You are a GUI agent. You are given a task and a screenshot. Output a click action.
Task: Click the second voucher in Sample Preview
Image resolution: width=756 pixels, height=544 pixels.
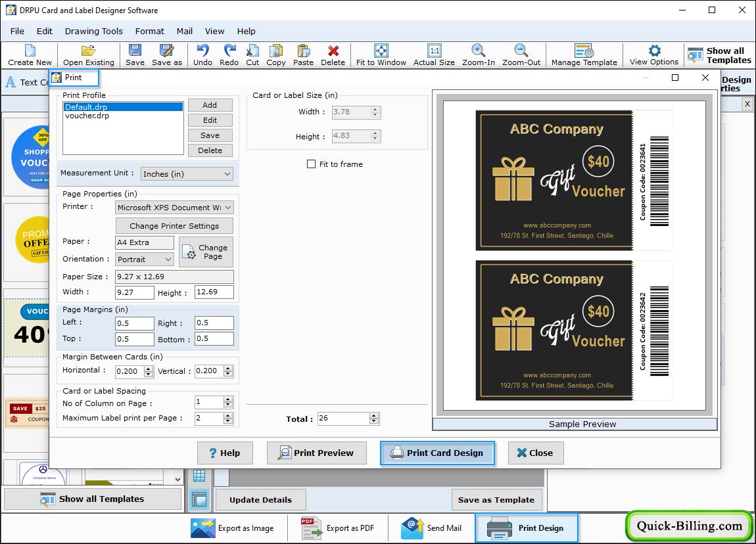(575, 330)
